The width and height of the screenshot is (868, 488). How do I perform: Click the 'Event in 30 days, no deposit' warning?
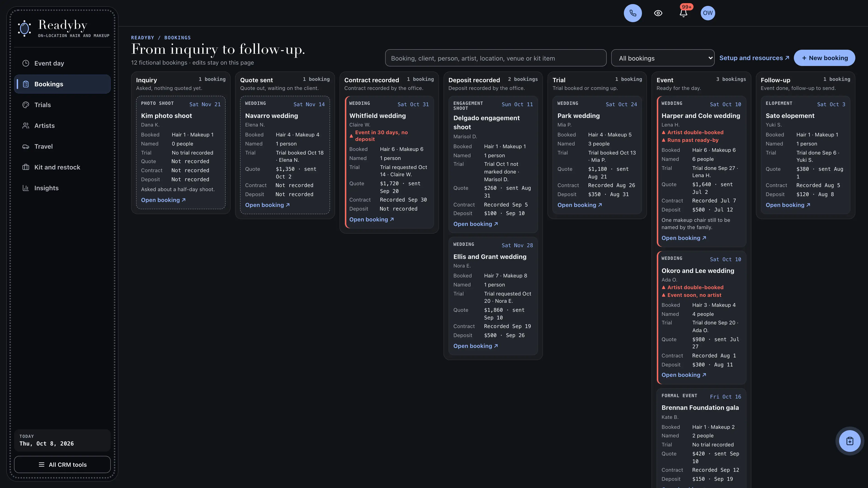pos(381,136)
